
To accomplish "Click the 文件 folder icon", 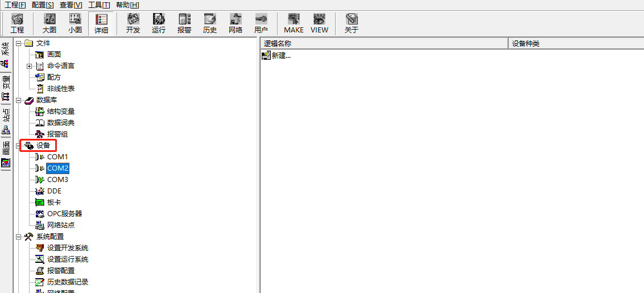I will pos(28,43).
